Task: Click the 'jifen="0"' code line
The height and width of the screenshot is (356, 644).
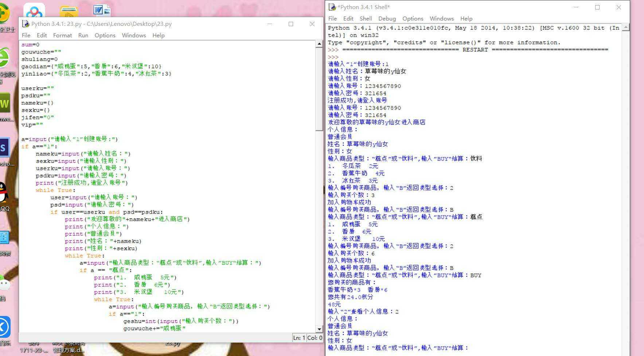Action: 38,117
